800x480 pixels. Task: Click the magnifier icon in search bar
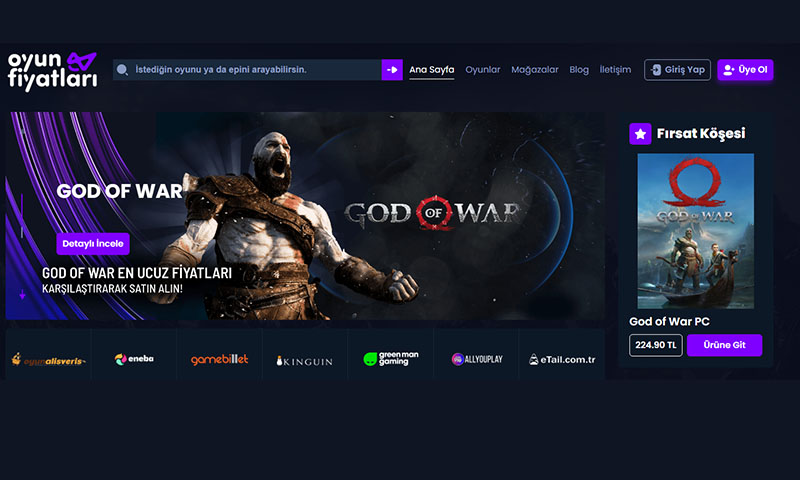pos(122,69)
